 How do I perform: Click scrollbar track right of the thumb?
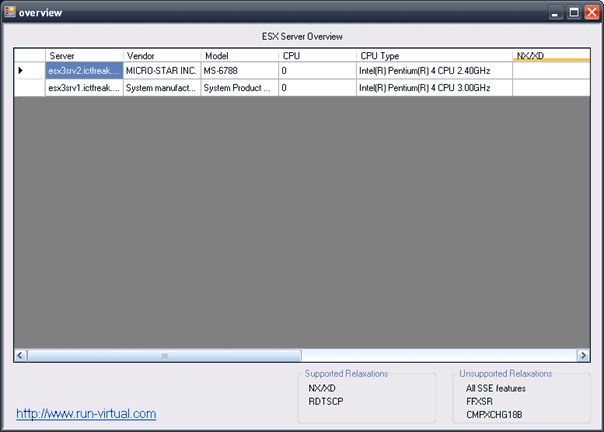click(439, 355)
